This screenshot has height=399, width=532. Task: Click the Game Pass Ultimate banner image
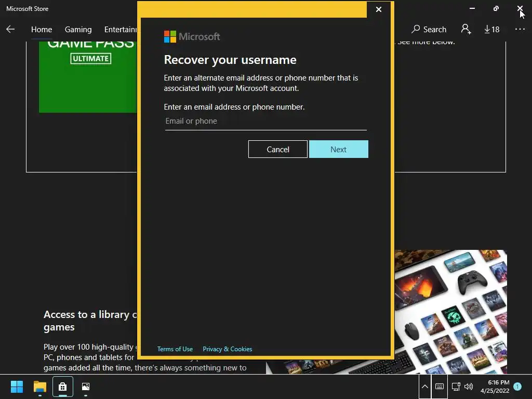pos(88,77)
